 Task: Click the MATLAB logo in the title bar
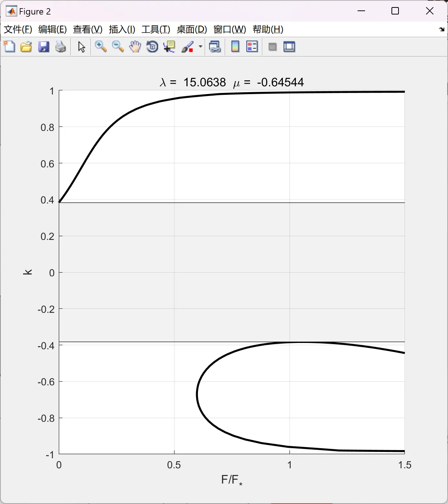pyautogui.click(x=11, y=11)
